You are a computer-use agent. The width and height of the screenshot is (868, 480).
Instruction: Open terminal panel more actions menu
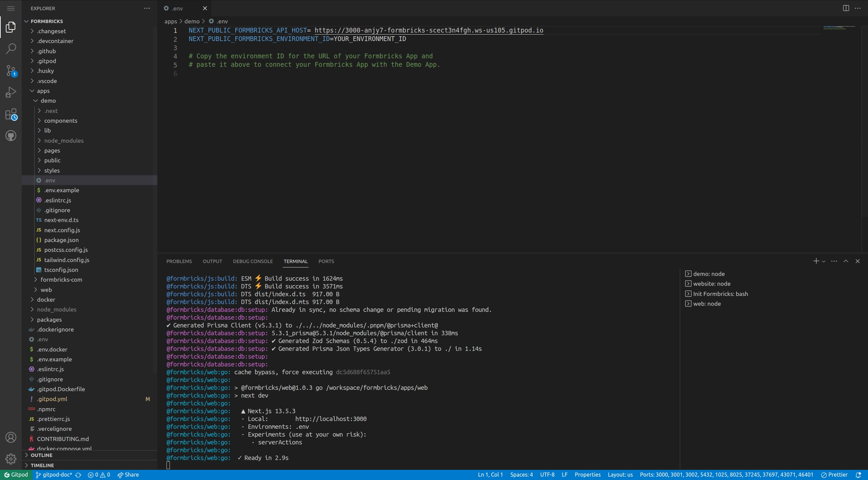[834, 261]
